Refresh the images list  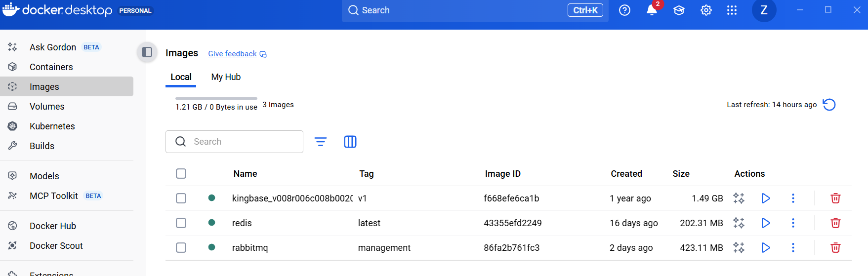pyautogui.click(x=829, y=105)
